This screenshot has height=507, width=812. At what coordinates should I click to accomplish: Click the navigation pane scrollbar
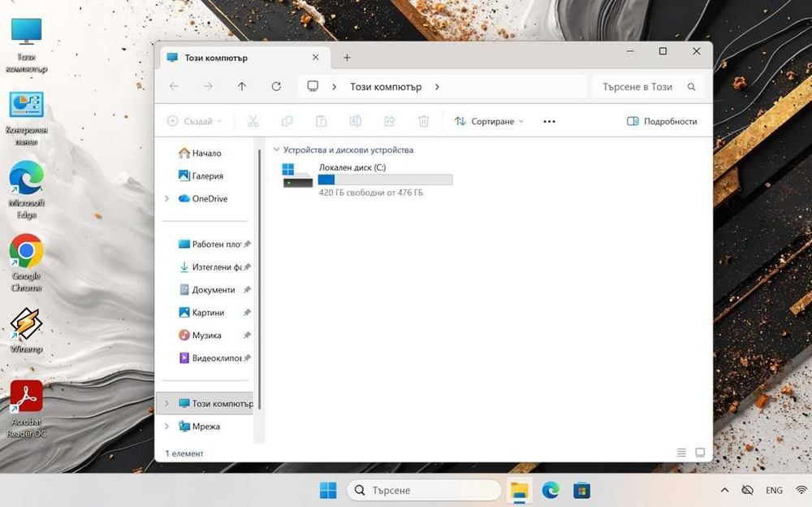pos(260,280)
